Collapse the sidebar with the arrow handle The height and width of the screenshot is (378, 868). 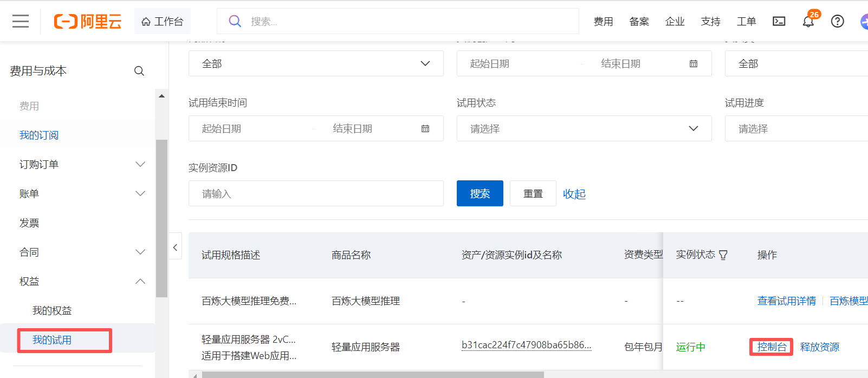click(175, 247)
